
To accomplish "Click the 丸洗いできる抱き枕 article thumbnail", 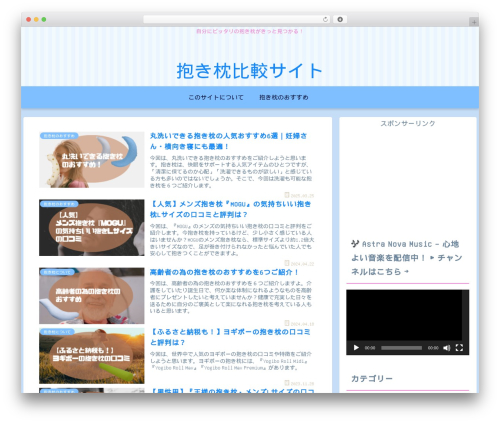I will (92, 160).
